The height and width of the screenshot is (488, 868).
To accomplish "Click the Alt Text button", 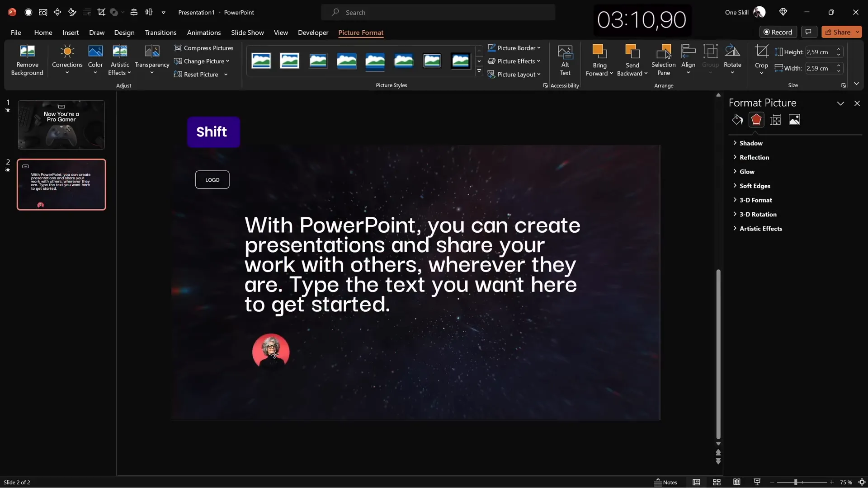I will pos(565,60).
